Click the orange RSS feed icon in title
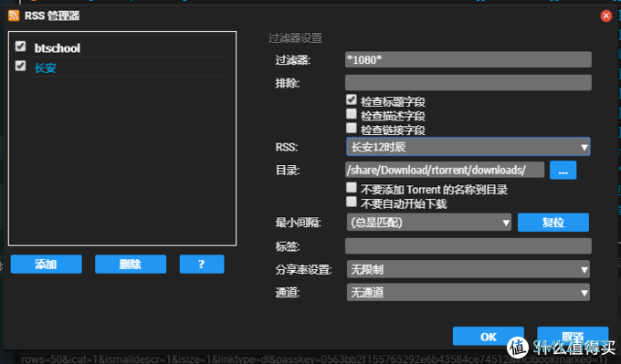This screenshot has height=364, width=621. coord(14,16)
